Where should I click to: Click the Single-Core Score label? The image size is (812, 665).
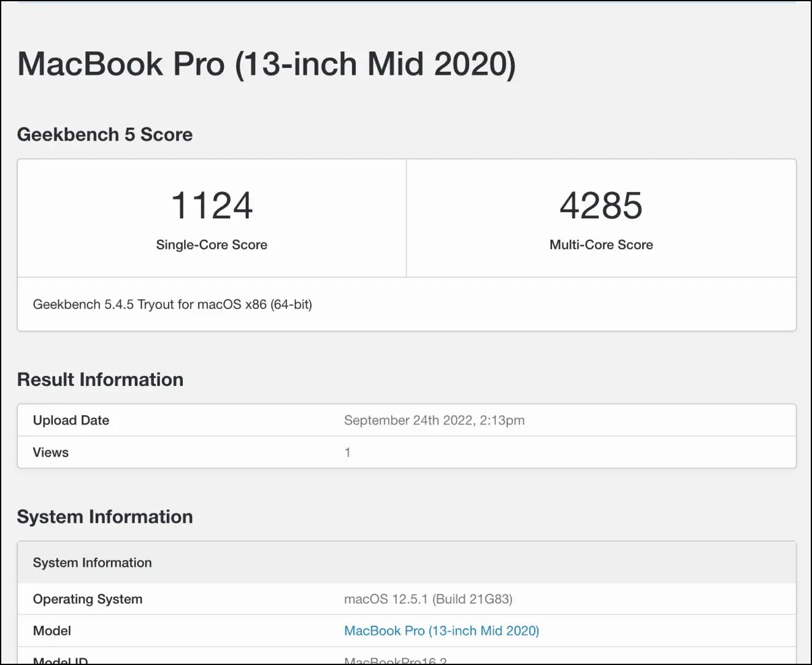pos(212,245)
